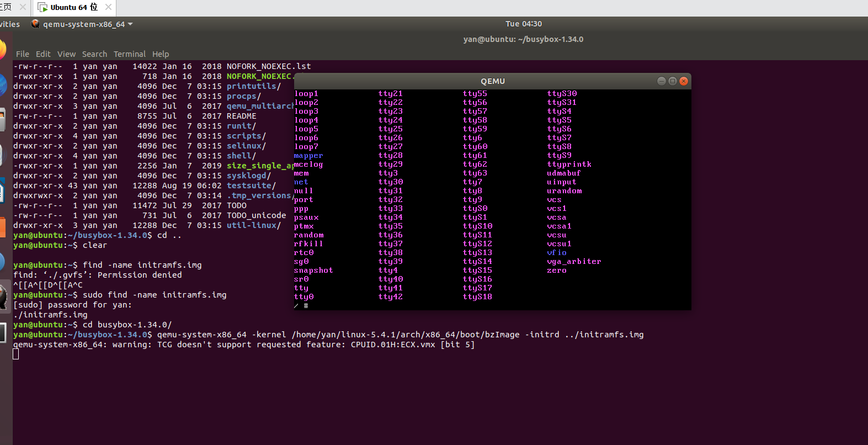Close the Ubuntu 64 位 tab

click(108, 7)
